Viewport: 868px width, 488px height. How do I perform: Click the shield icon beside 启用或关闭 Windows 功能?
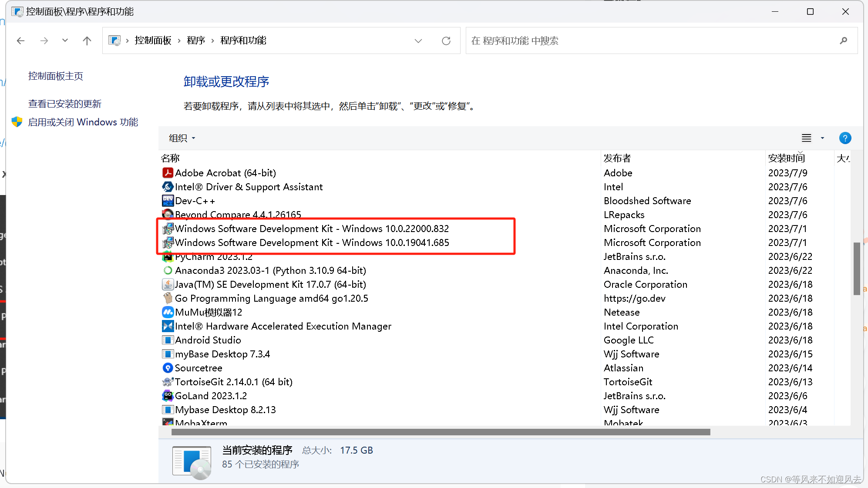coord(17,122)
